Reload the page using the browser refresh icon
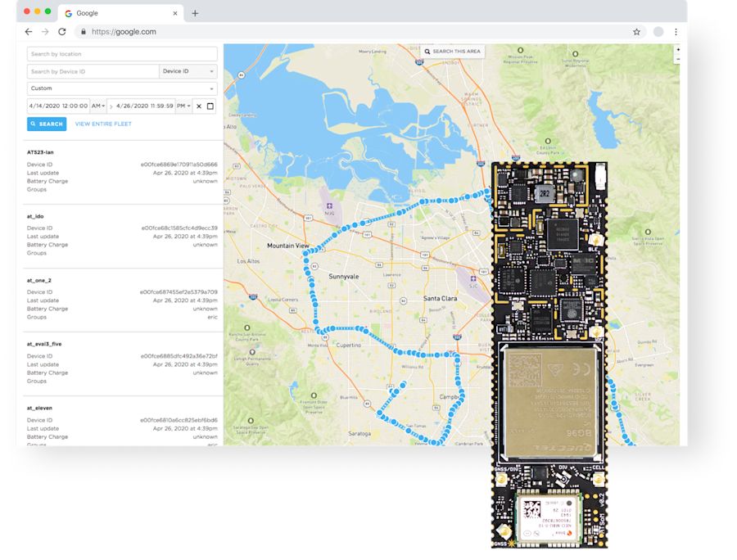Image resolution: width=737 pixels, height=560 pixels. pyautogui.click(x=62, y=31)
